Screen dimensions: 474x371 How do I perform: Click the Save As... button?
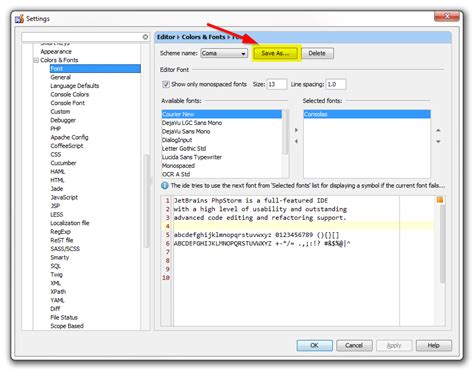click(x=275, y=53)
